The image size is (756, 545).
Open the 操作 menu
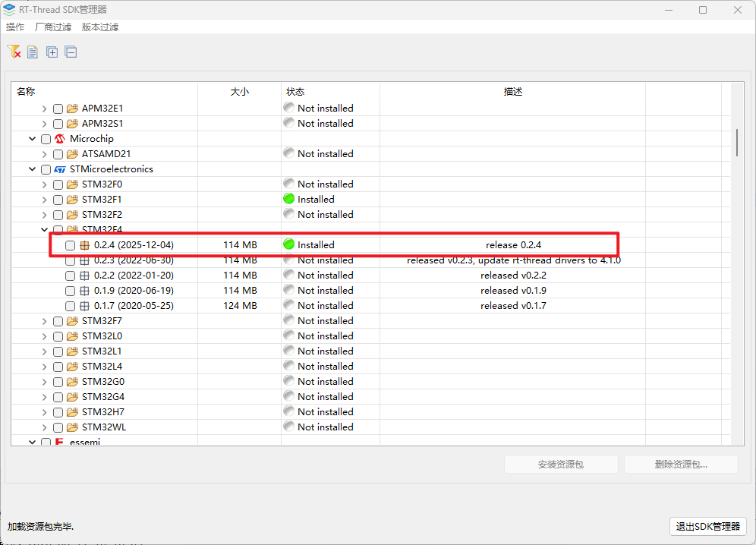[x=15, y=27]
